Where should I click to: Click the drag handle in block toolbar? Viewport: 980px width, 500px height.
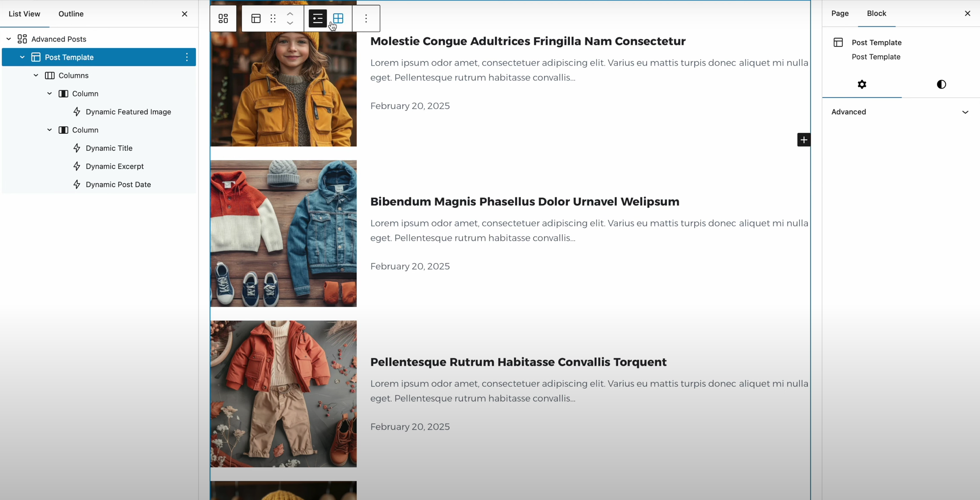coord(273,18)
